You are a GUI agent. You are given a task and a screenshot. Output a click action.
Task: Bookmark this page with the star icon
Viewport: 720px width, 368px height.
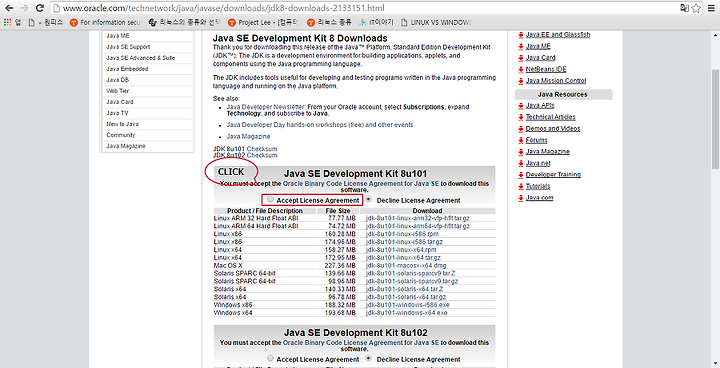697,8
